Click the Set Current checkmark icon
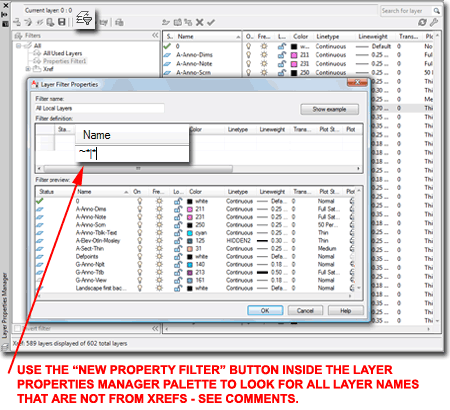This screenshot has height=410, width=450. [x=211, y=22]
